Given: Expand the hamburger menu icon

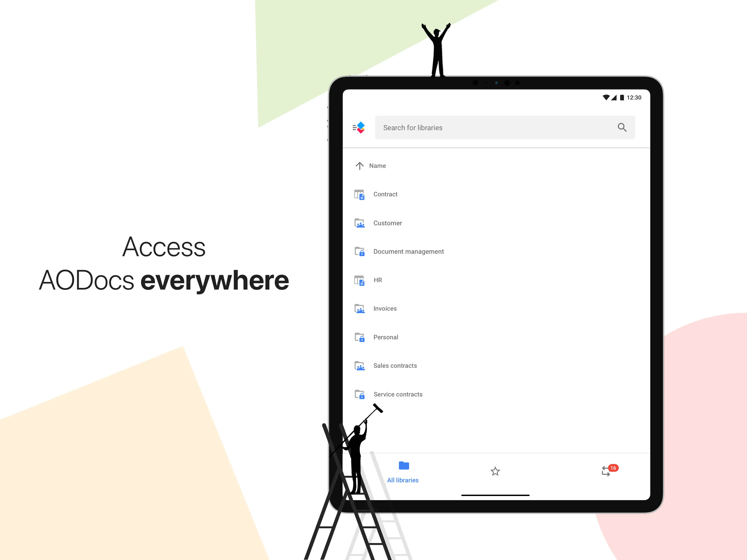Looking at the screenshot, I should 354,128.
